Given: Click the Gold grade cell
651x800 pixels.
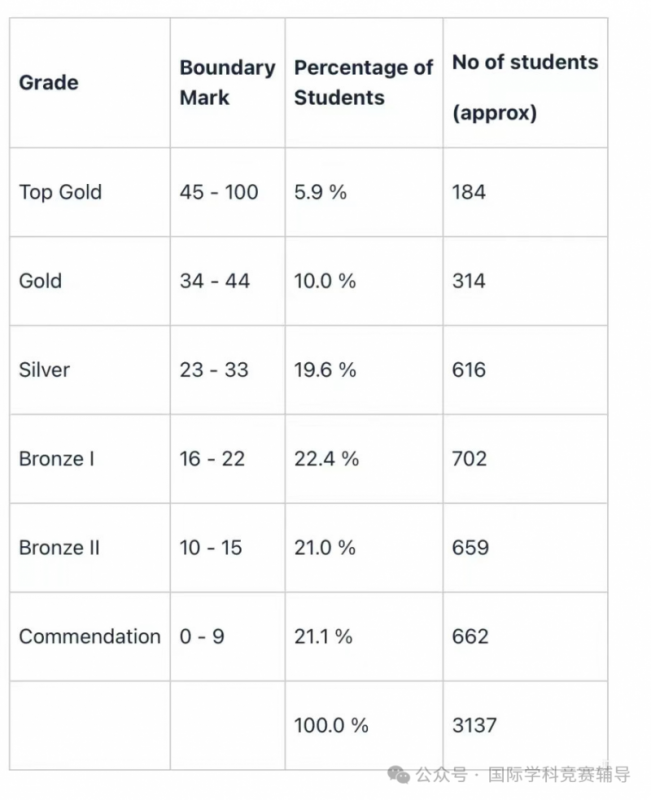Looking at the screenshot, I should click(x=90, y=281).
